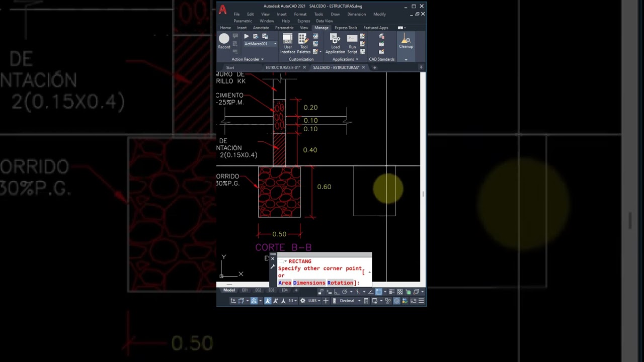Click status bar customization hamburger icon

coord(421,301)
